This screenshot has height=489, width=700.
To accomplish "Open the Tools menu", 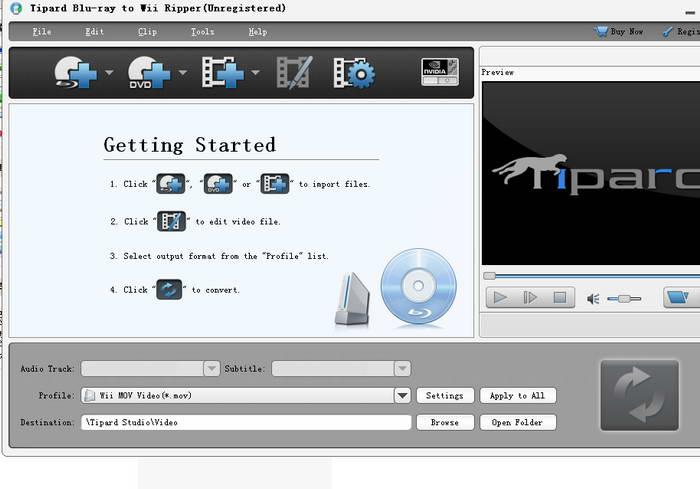I will (x=203, y=32).
